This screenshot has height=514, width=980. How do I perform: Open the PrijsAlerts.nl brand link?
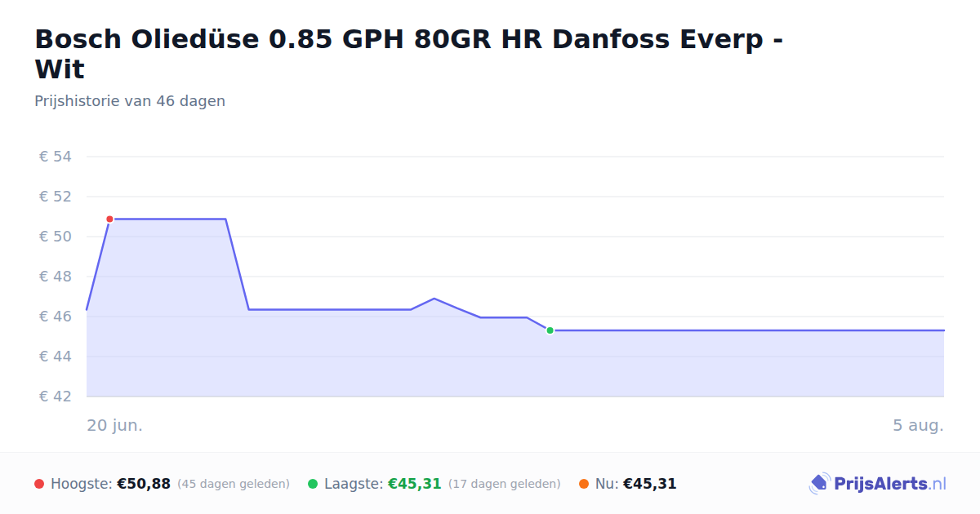pos(877,484)
